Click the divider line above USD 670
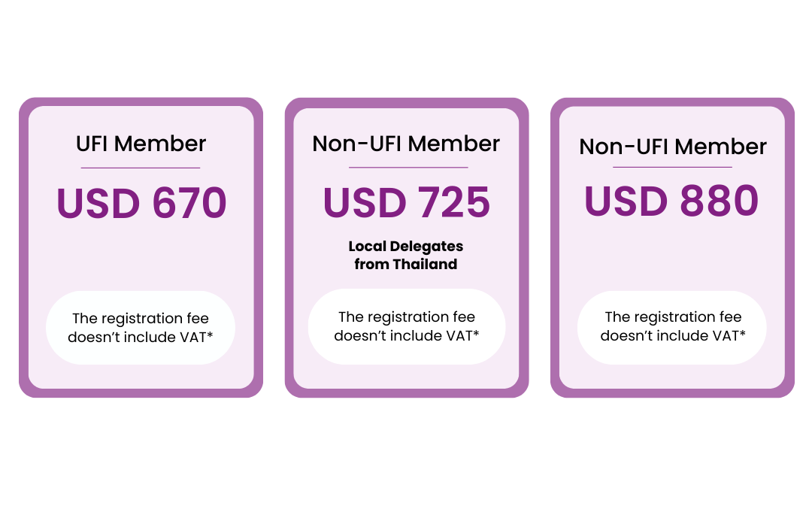 point(141,168)
